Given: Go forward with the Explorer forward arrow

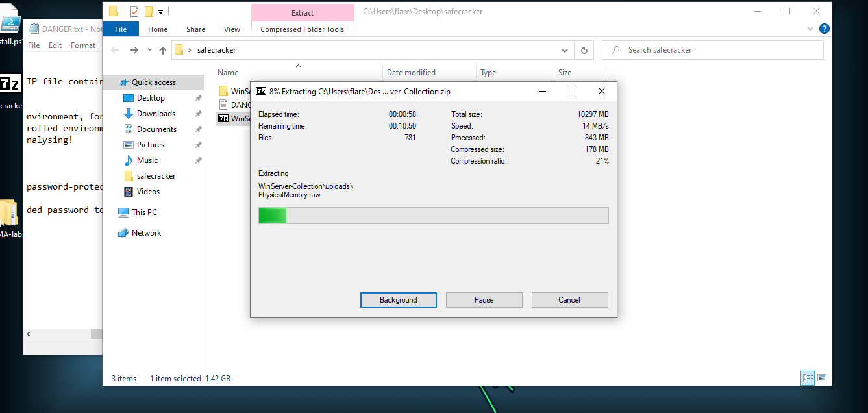Looking at the screenshot, I should (134, 50).
